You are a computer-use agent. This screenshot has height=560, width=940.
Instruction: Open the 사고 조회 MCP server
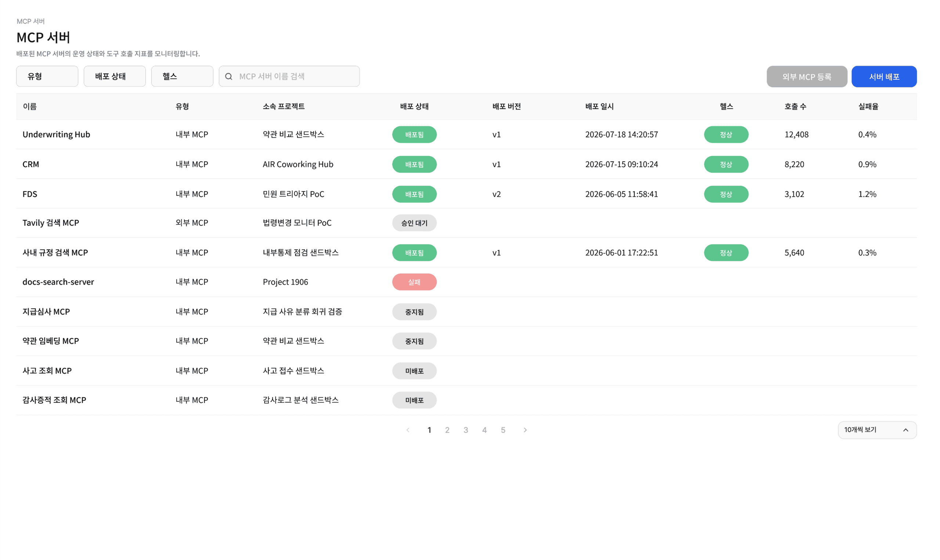(47, 371)
